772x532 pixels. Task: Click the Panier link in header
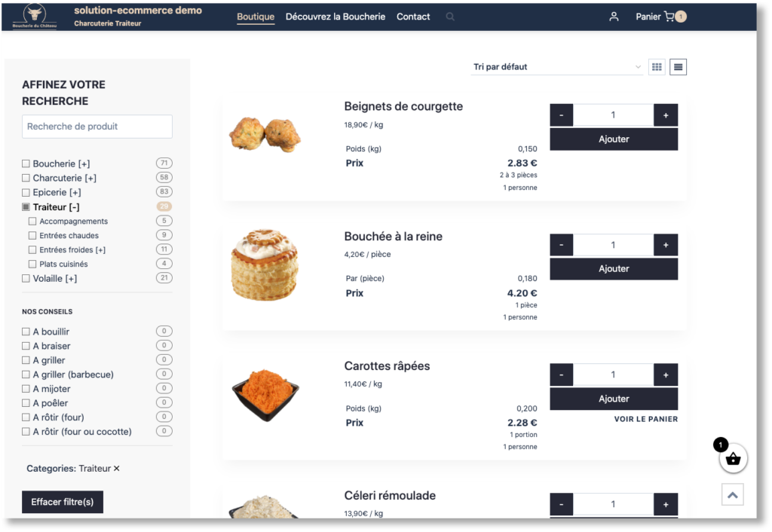pos(648,17)
